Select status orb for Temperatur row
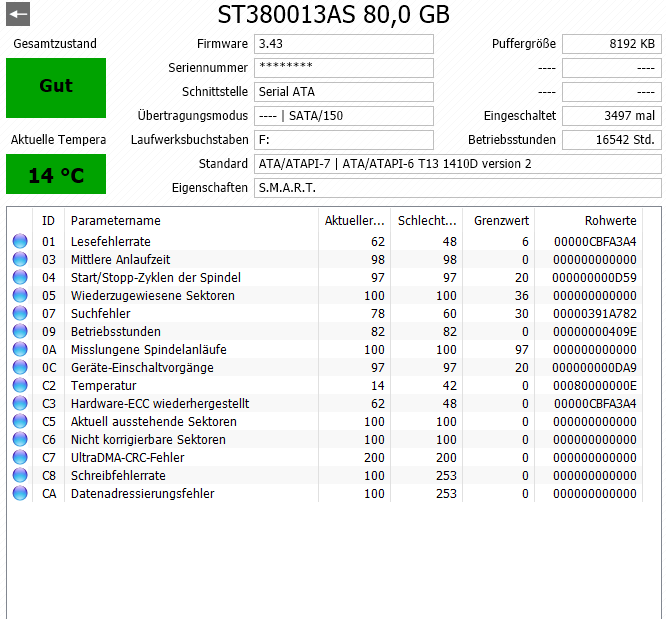 [20, 385]
